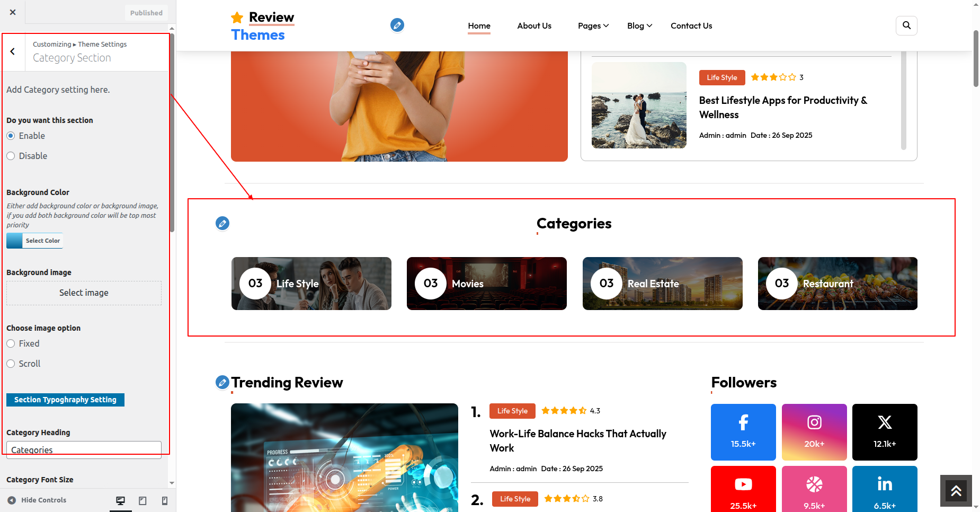
Task: Select the Disable radio option
Action: (x=11, y=156)
